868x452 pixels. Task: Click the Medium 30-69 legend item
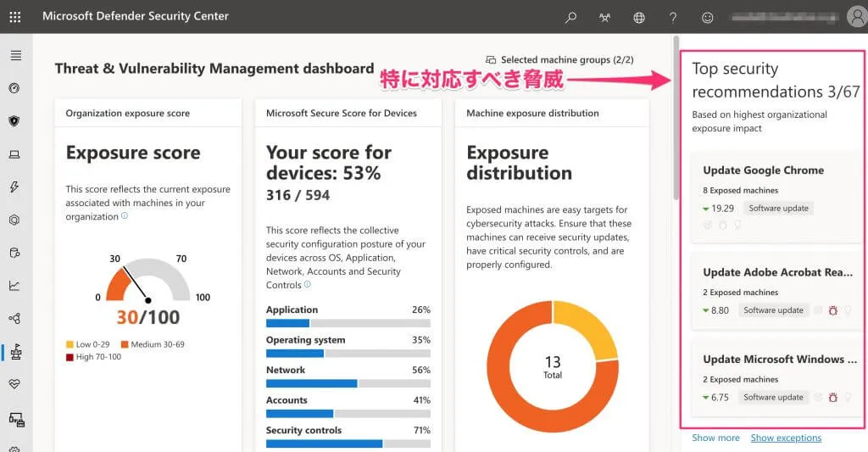point(153,344)
